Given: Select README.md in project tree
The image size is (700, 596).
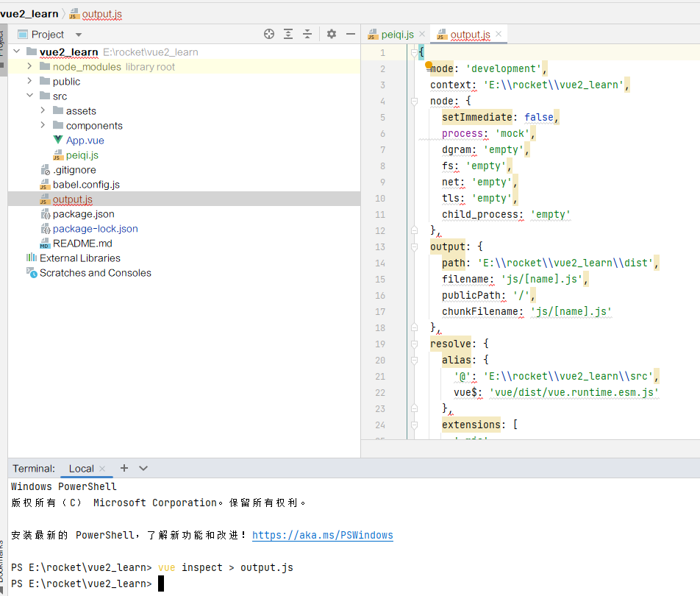Looking at the screenshot, I should coord(82,244).
